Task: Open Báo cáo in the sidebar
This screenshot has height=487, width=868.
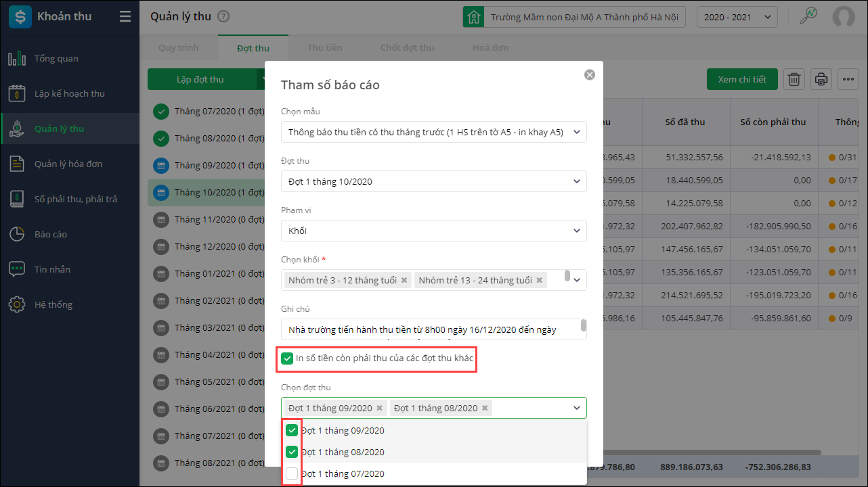Action: point(51,234)
